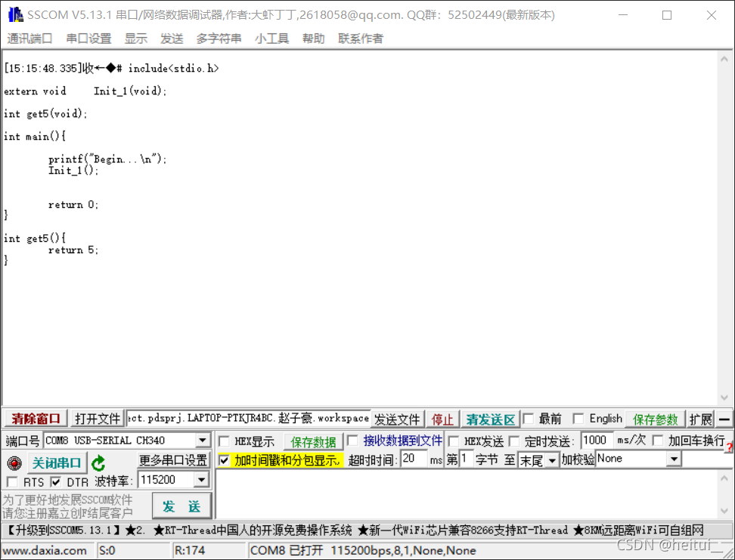Image resolution: width=735 pixels, height=560 pixels.
Task: Click 清发送区 to clear the send area
Action: (492, 419)
